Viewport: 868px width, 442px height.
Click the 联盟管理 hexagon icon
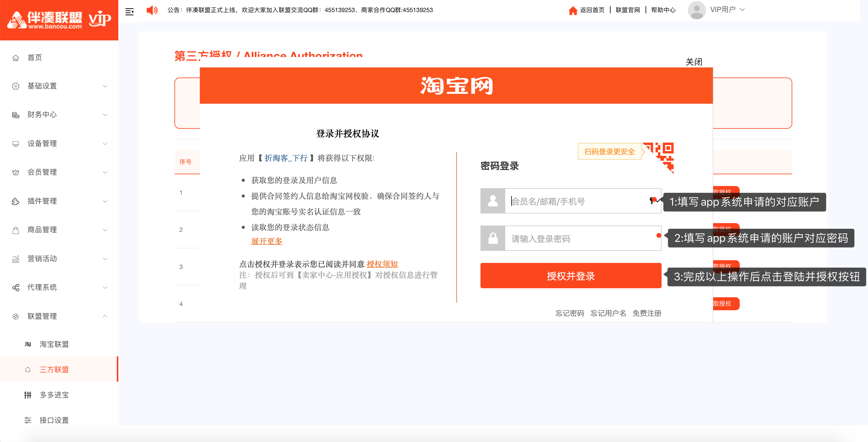coord(15,317)
